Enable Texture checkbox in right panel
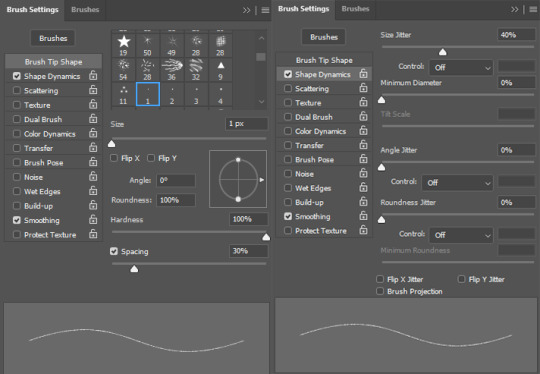 pos(288,103)
